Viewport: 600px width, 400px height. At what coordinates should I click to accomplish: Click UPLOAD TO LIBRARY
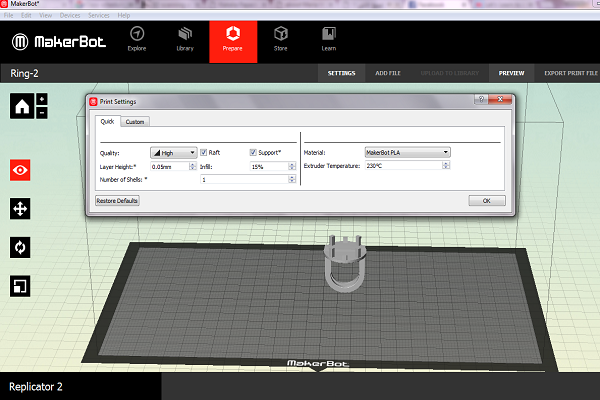(x=450, y=73)
